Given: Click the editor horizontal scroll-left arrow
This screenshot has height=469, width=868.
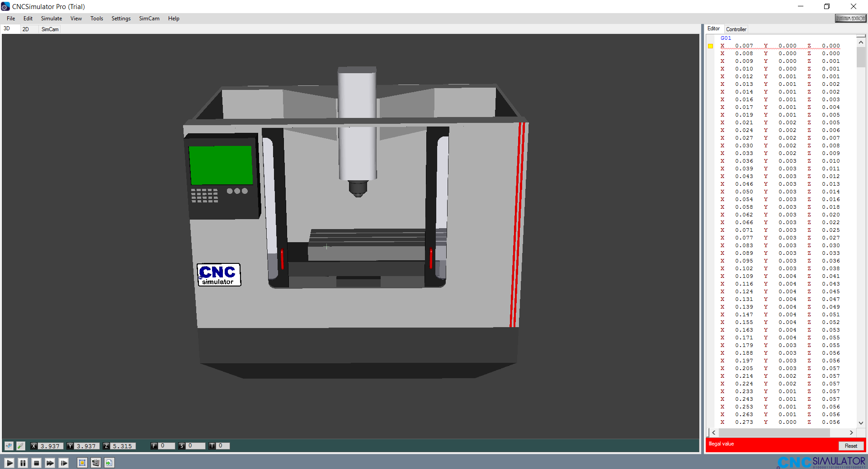Looking at the screenshot, I should pyautogui.click(x=714, y=433).
